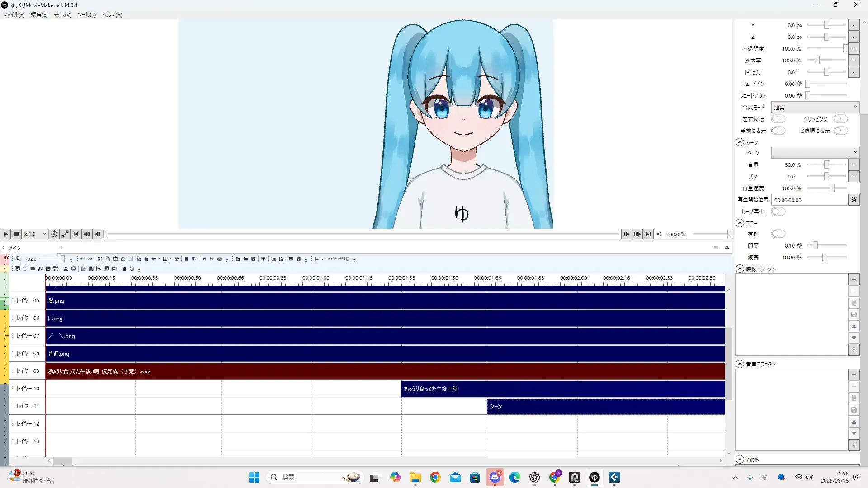
Task: Click the timeline settings gear icon
Action: coord(727,248)
